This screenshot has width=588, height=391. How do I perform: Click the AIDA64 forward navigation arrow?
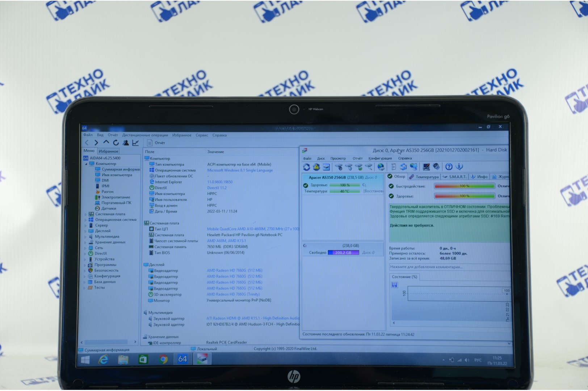(x=96, y=143)
